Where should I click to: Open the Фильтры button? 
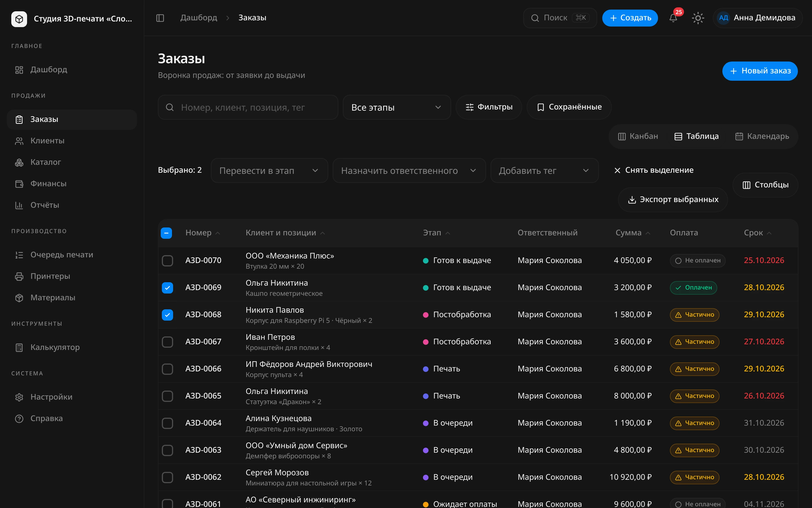[x=489, y=107]
